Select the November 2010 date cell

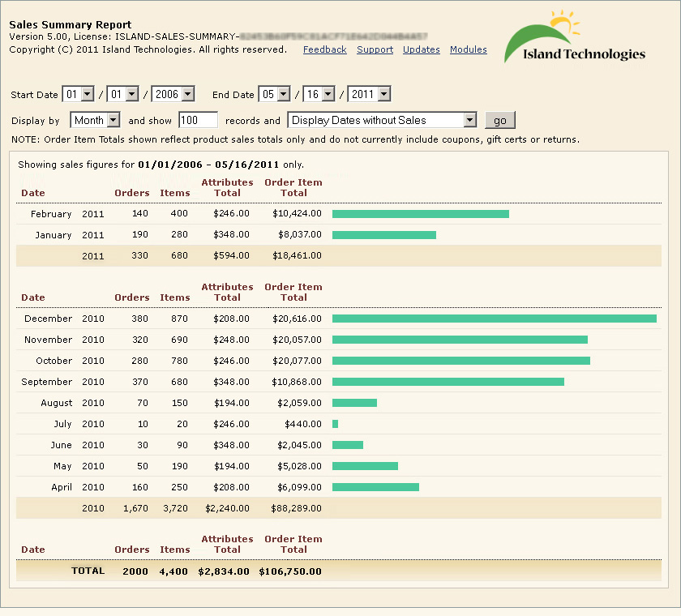click(64, 340)
